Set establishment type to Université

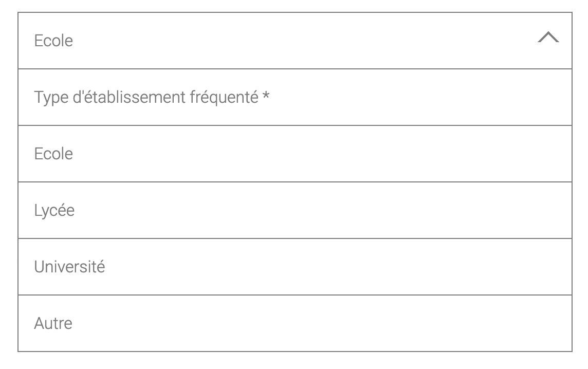coord(295,267)
